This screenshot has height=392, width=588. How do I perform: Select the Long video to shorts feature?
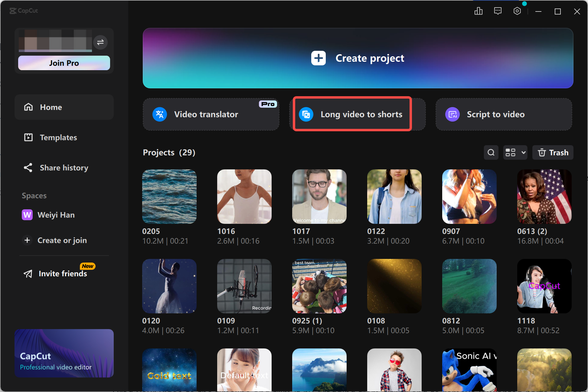(352, 114)
